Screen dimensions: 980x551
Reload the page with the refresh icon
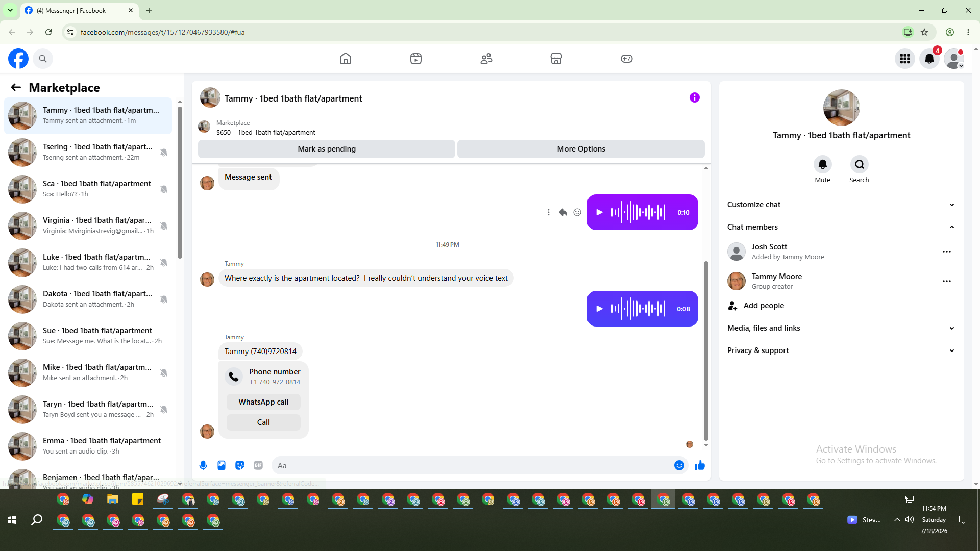(48, 32)
